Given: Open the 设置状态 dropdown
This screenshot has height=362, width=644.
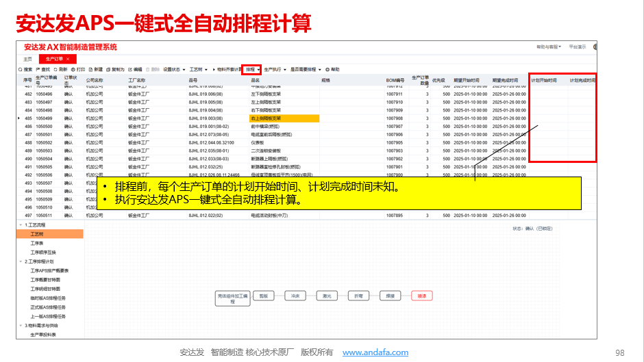Looking at the screenshot, I should tap(174, 69).
